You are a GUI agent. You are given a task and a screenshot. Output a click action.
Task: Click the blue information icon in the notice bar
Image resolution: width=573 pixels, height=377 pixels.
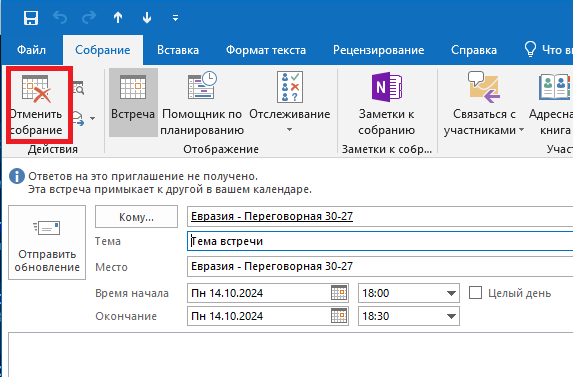[x=17, y=176]
